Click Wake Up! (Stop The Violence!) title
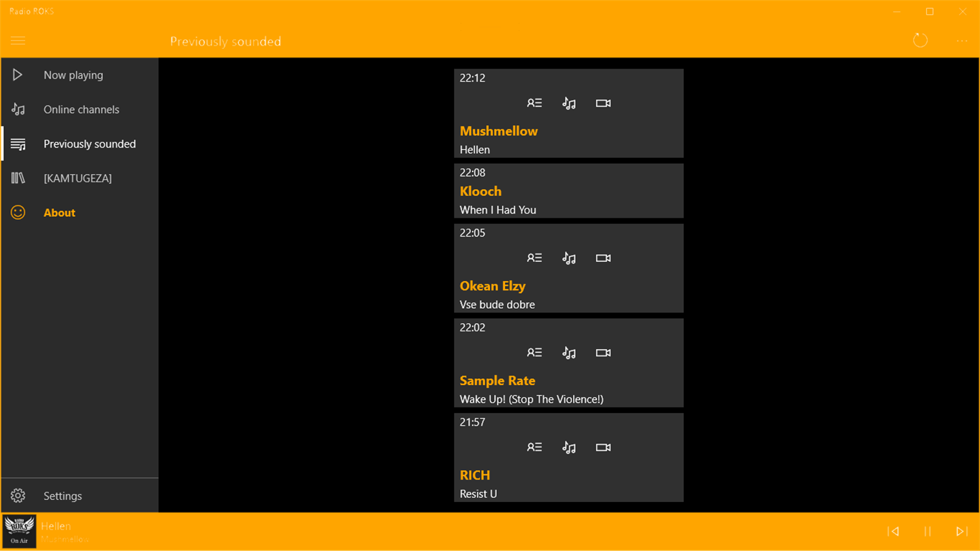The height and width of the screenshot is (551, 980). tap(532, 399)
